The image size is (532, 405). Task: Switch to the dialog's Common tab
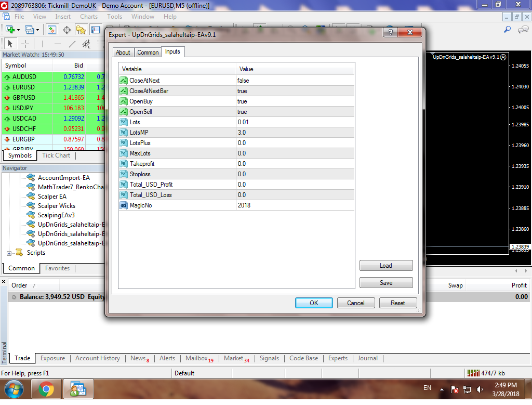click(148, 53)
